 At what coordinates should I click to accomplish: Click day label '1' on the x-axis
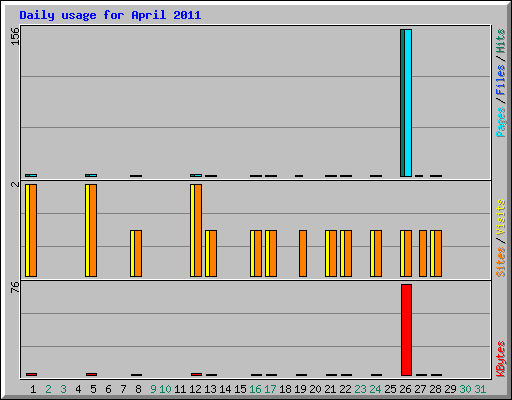[x=33, y=389]
